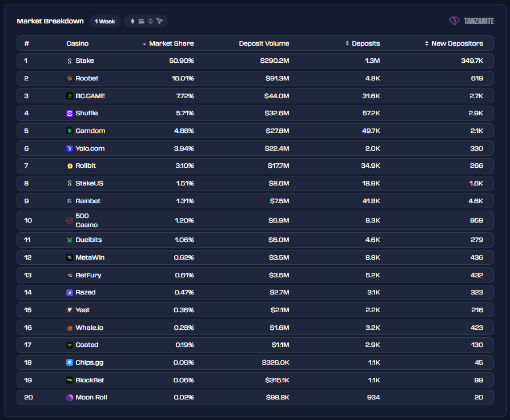Viewport: 510px width, 420px height.
Task: Click the Tron chain icon
Action: (159, 21)
